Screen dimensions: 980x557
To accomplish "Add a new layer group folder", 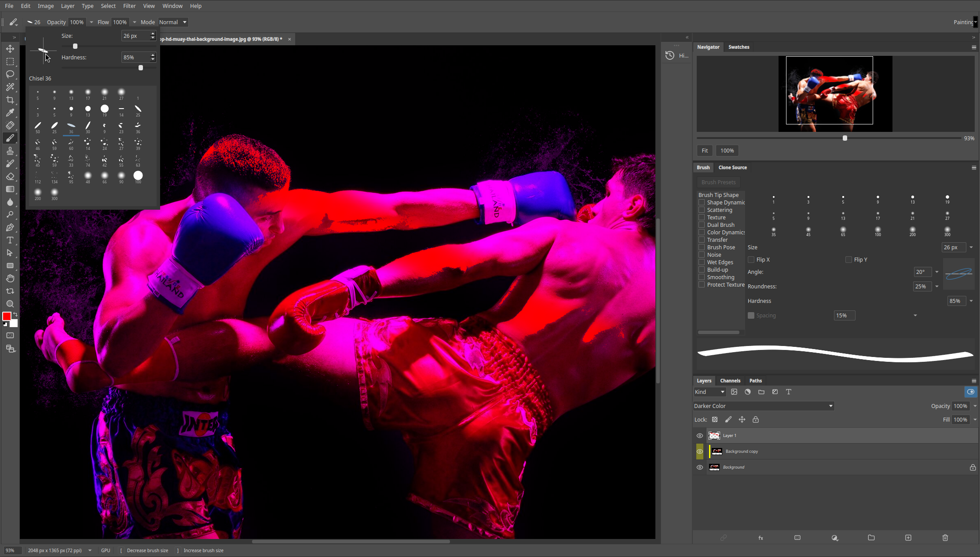I will tap(871, 538).
